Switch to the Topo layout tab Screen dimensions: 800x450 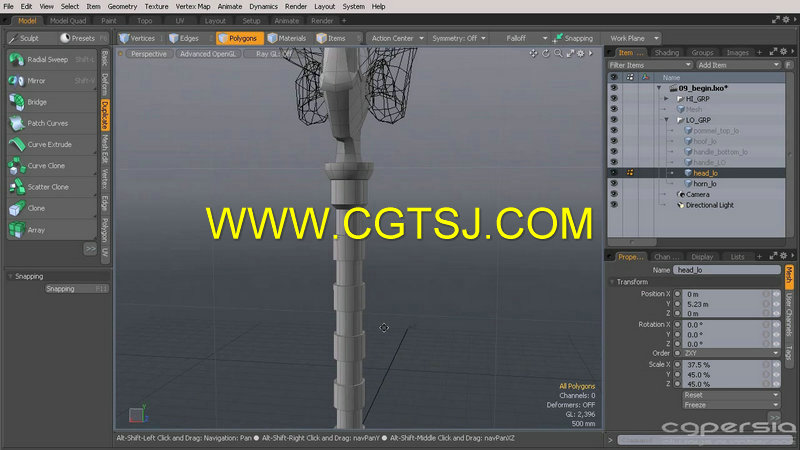[x=144, y=21]
